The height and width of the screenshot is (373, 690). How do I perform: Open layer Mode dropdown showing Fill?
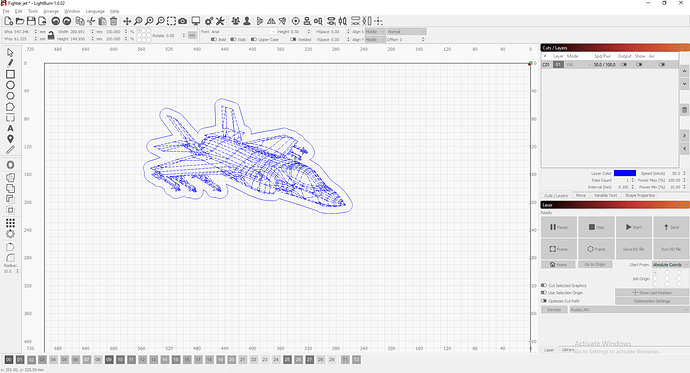point(579,65)
